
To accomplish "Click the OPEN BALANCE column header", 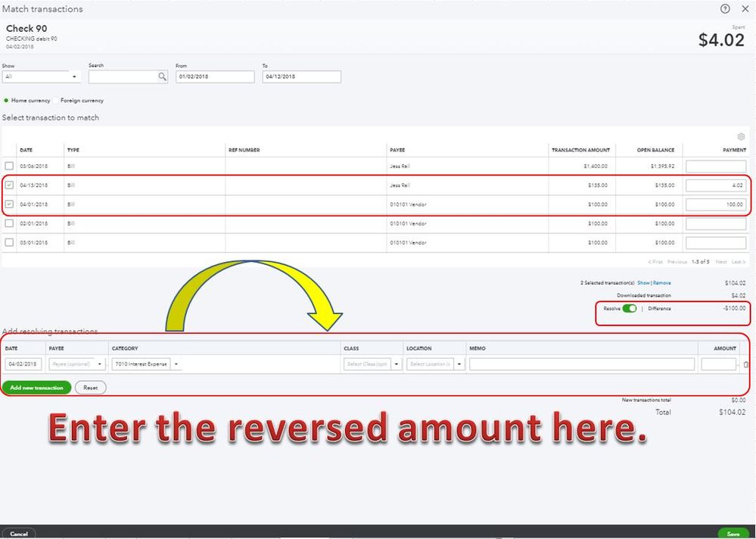I will point(655,150).
